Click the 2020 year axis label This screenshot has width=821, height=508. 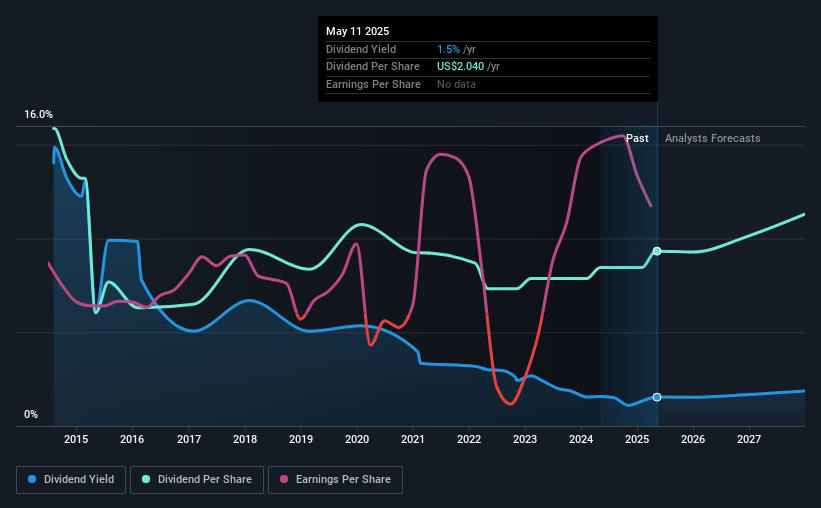click(358, 439)
